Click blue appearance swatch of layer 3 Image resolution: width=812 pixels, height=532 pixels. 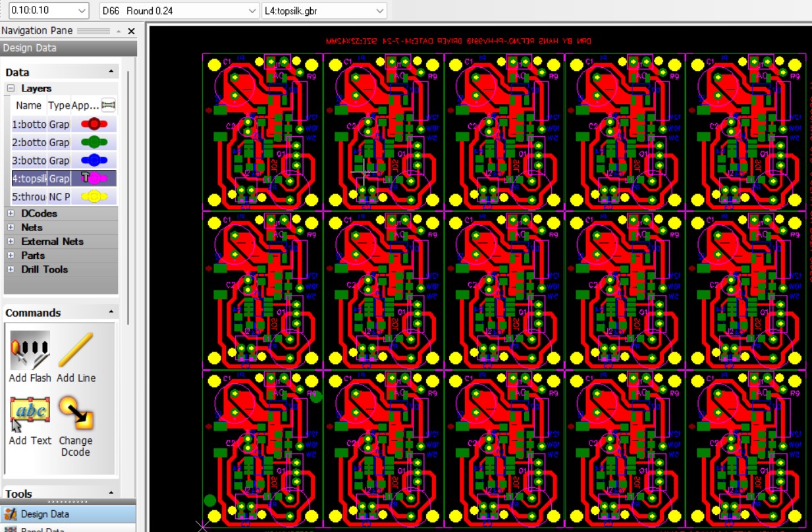94,160
